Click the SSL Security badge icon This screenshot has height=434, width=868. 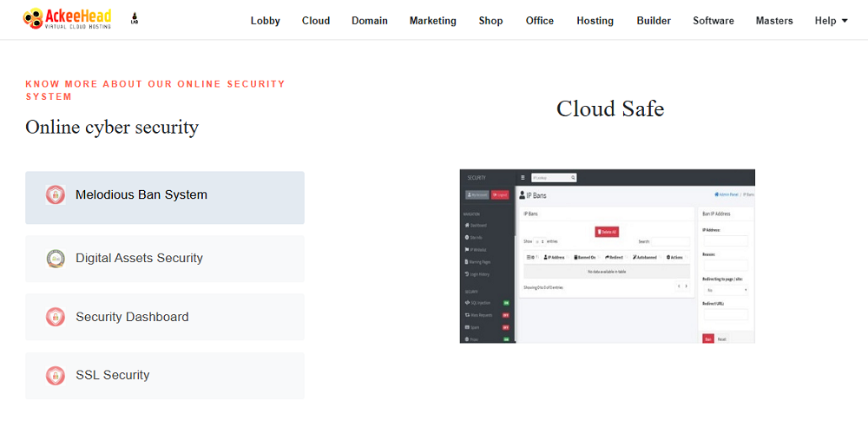[x=56, y=376]
